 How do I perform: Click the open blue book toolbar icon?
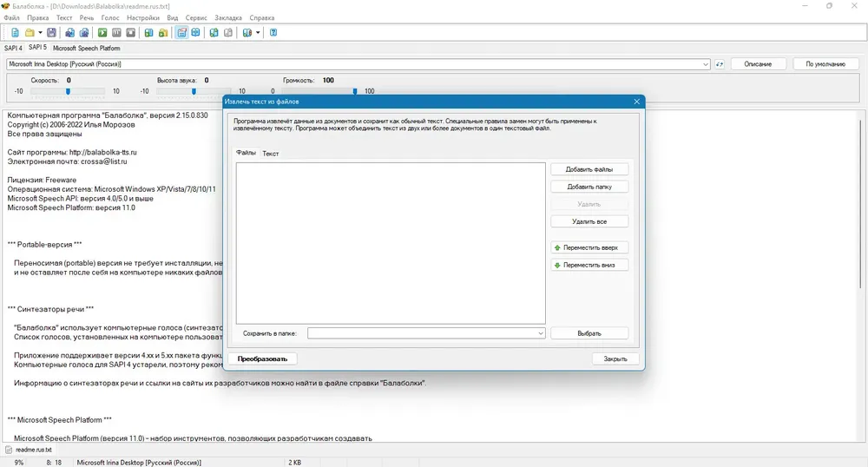(x=196, y=33)
